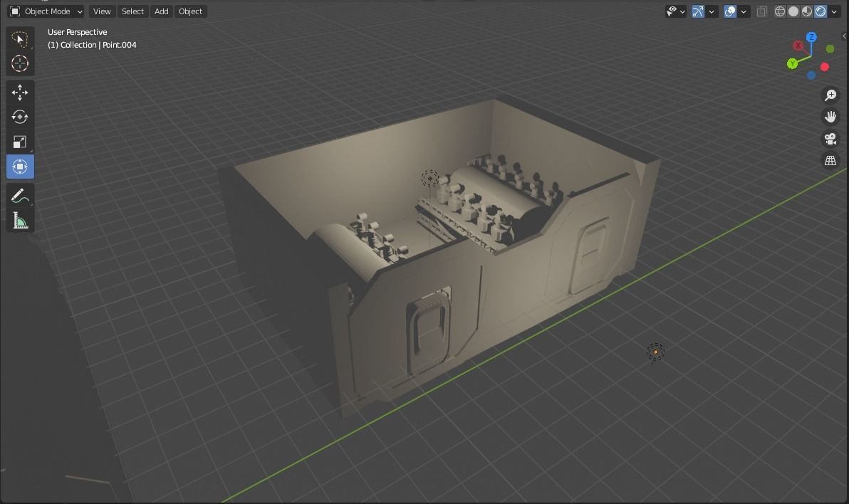Select the Transform tool
Image resolution: width=849 pixels, height=504 pixels.
click(20, 167)
